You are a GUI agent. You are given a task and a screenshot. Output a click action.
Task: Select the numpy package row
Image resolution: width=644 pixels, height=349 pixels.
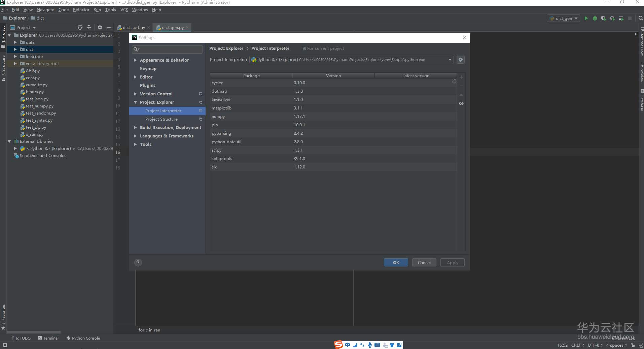[x=333, y=116]
